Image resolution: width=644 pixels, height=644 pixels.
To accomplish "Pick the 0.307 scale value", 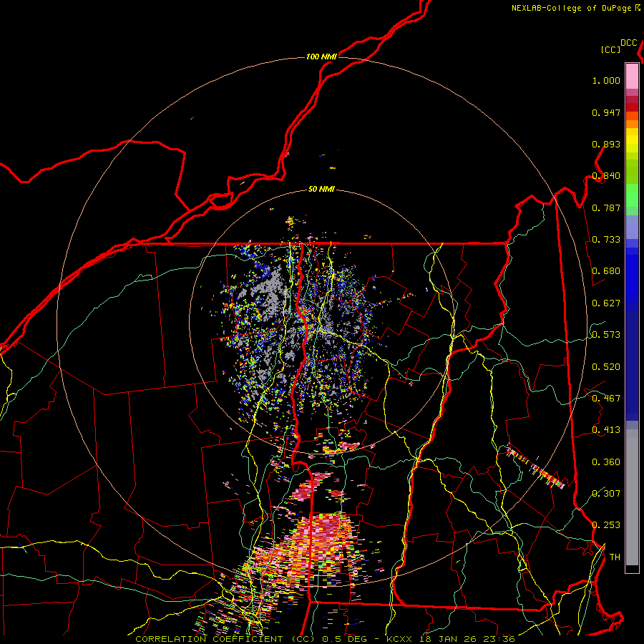I will tap(606, 493).
